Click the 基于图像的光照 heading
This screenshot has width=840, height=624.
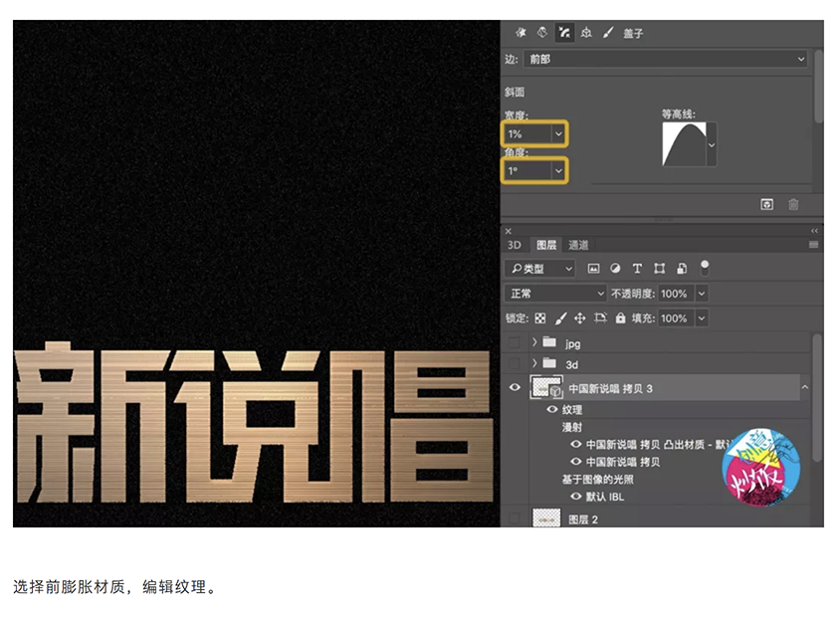(x=597, y=479)
